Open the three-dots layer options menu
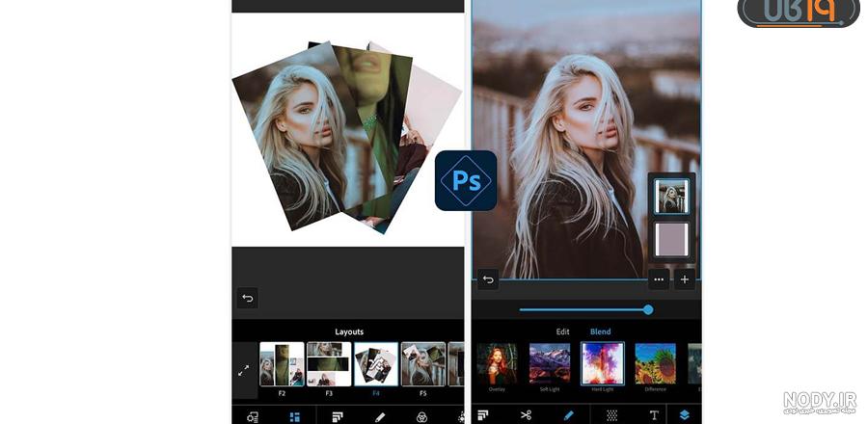 point(658,279)
